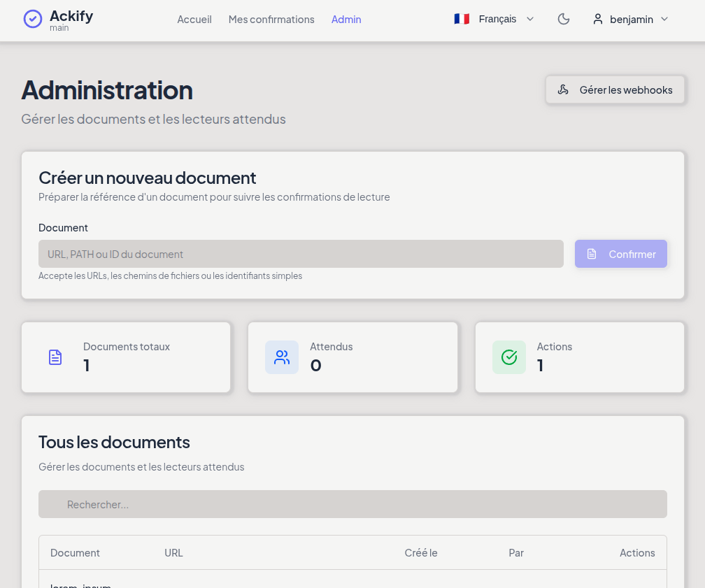
Task: Open Mes confirmations in the navigation
Action: (271, 20)
